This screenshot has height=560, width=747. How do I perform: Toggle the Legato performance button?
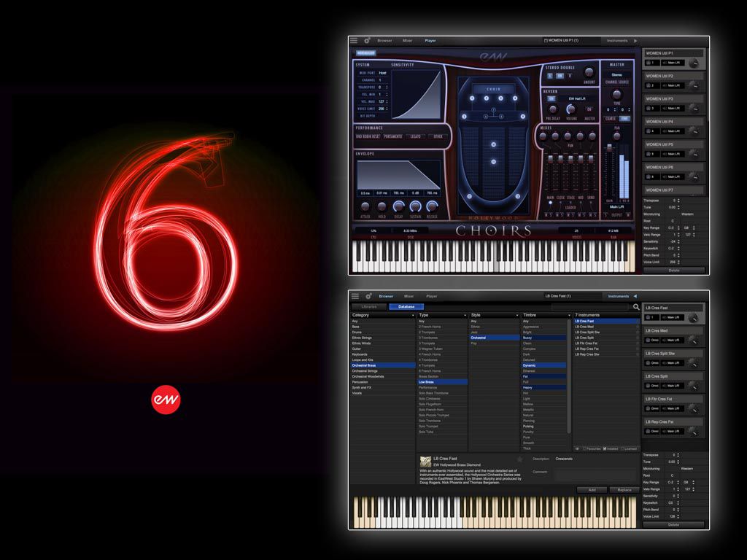coord(414,136)
